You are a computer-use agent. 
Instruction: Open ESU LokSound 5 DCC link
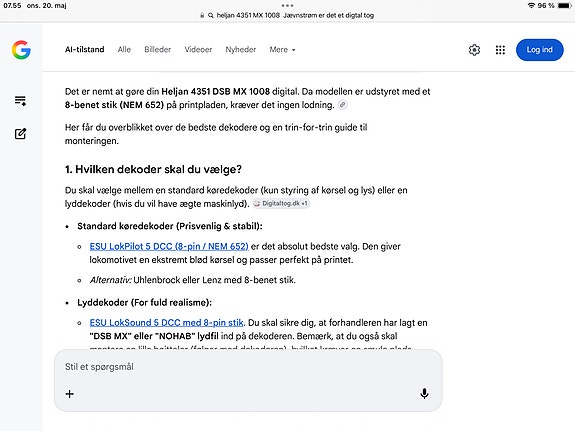pos(166,323)
